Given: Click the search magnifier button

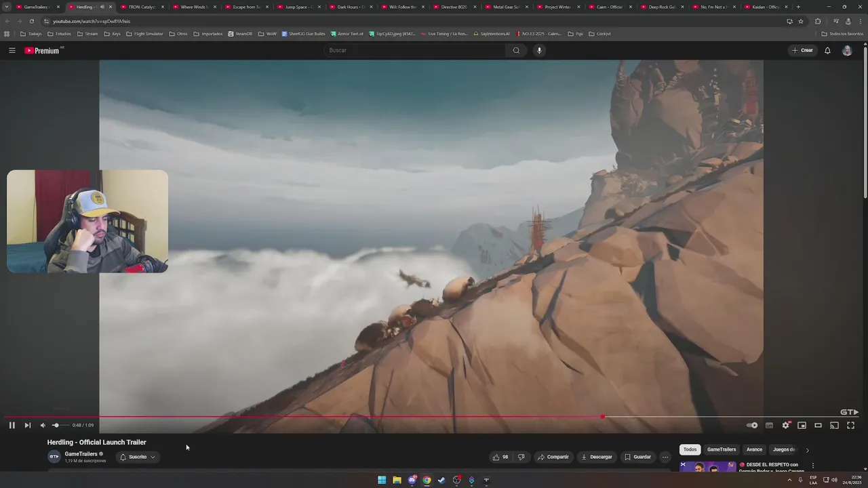Looking at the screenshot, I should (516, 50).
